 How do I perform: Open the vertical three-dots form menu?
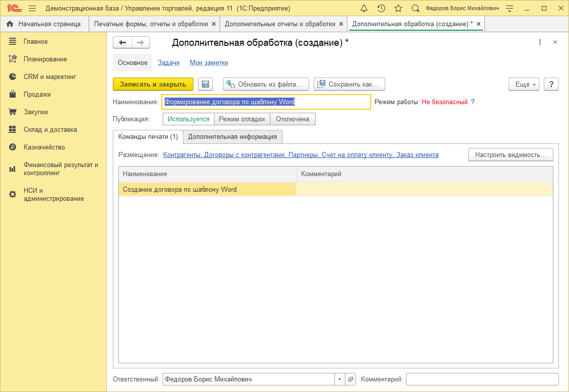(x=540, y=42)
